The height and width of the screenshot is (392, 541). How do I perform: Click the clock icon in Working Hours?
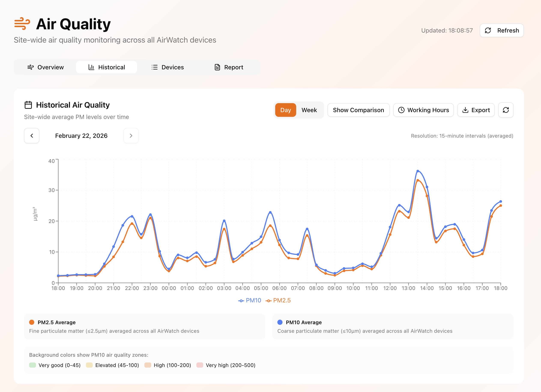click(x=401, y=110)
